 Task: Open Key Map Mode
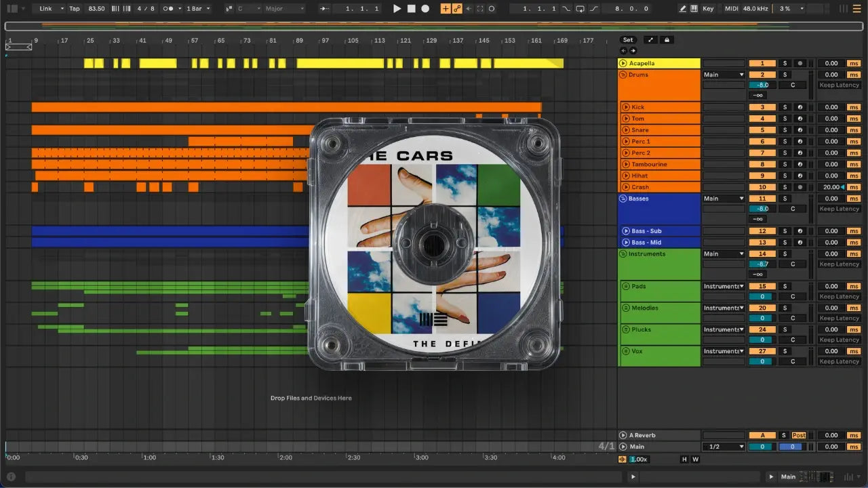[708, 9]
